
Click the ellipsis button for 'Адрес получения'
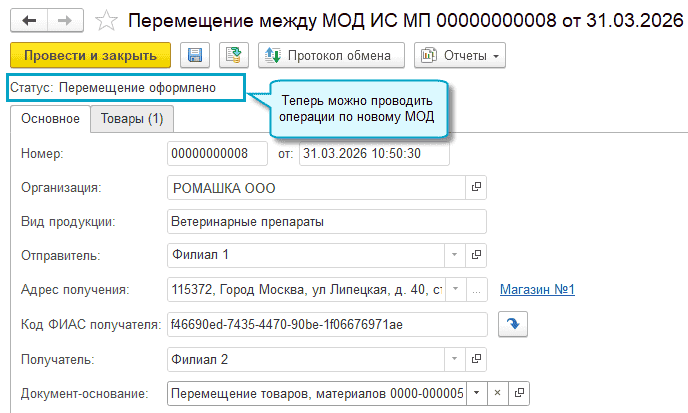pos(477,290)
